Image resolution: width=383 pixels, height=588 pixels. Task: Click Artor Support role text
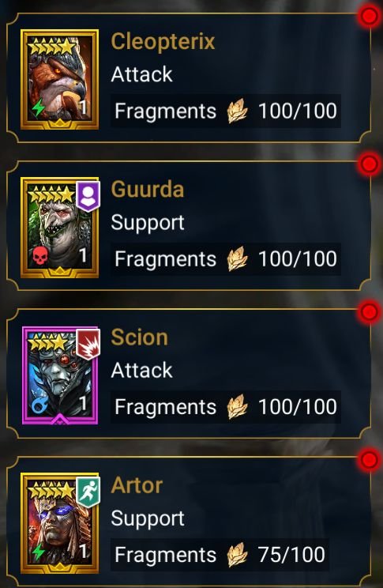coord(148,519)
